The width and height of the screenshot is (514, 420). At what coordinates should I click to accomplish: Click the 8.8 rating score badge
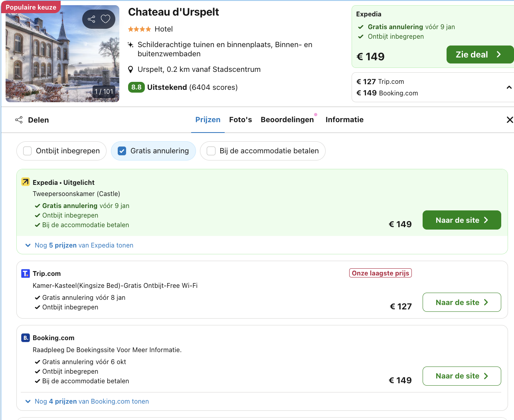(x=136, y=87)
